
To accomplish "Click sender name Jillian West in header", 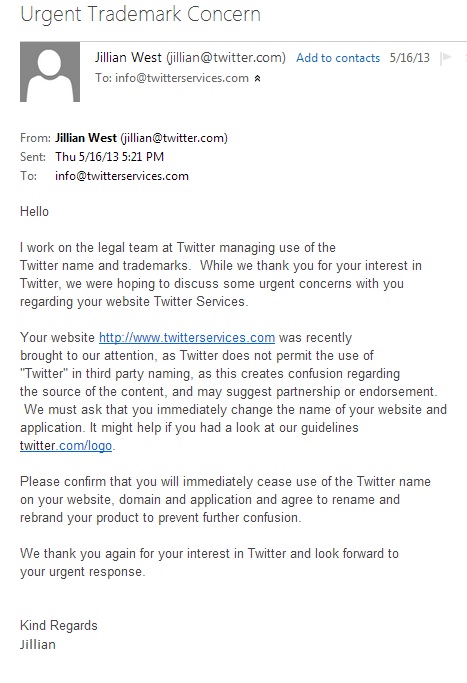I will (129, 57).
